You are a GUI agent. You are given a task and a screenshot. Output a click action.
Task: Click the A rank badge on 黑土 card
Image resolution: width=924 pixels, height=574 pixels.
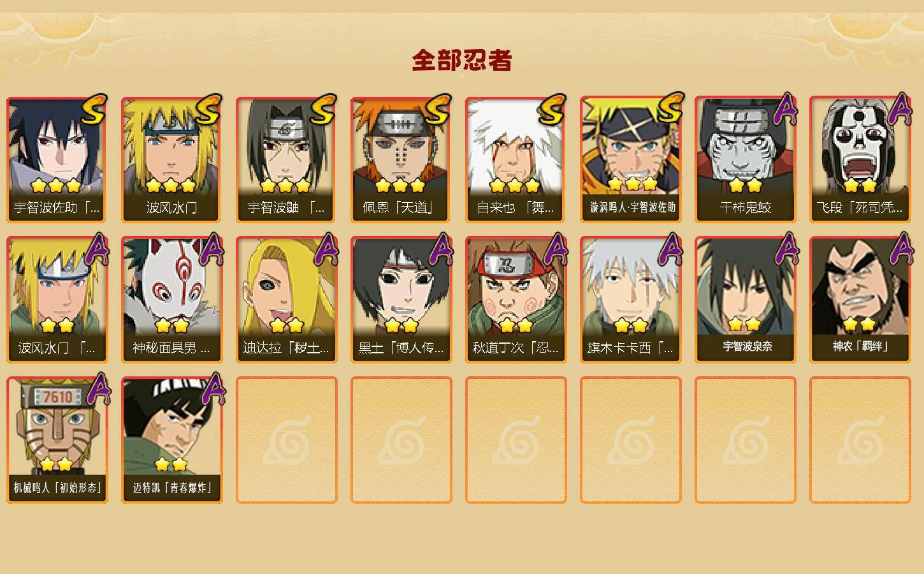point(441,249)
